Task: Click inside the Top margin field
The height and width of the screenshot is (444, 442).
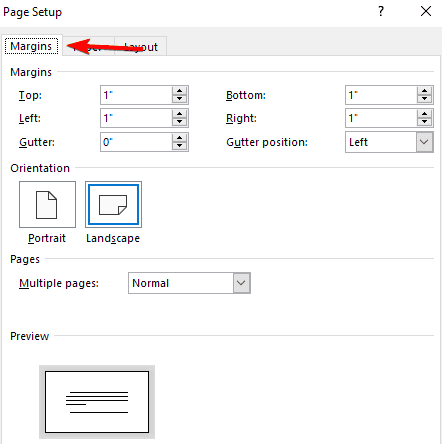Action: click(x=136, y=95)
